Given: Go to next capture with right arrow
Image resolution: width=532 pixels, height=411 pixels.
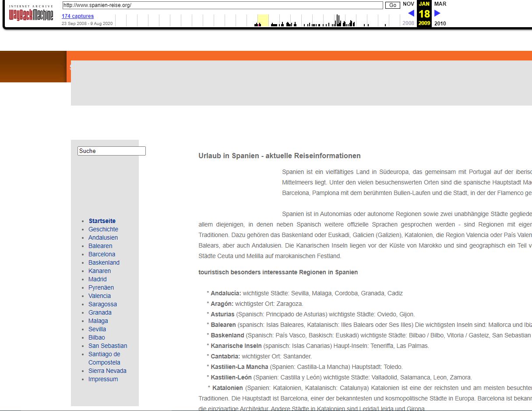Looking at the screenshot, I should (x=437, y=13).
